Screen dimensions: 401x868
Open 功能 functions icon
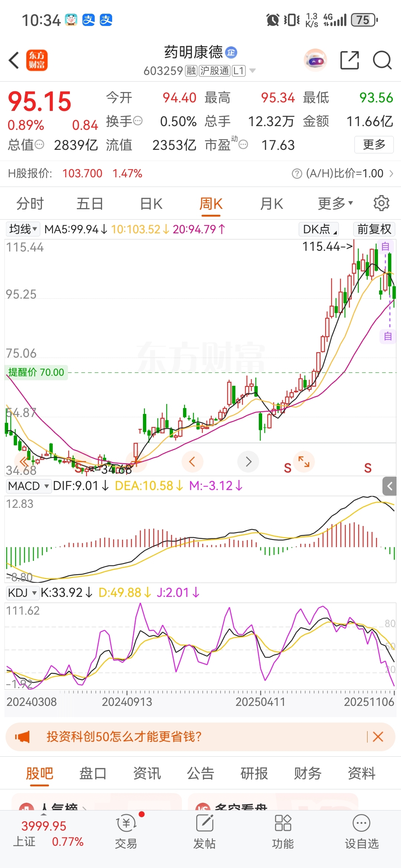[x=283, y=831]
